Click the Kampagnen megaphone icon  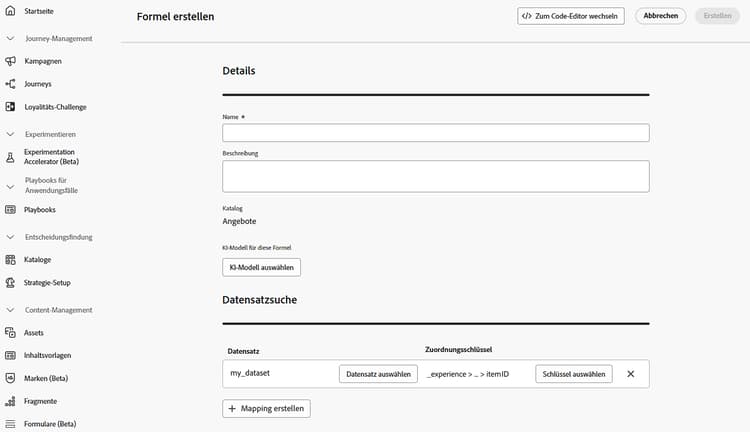(10, 61)
